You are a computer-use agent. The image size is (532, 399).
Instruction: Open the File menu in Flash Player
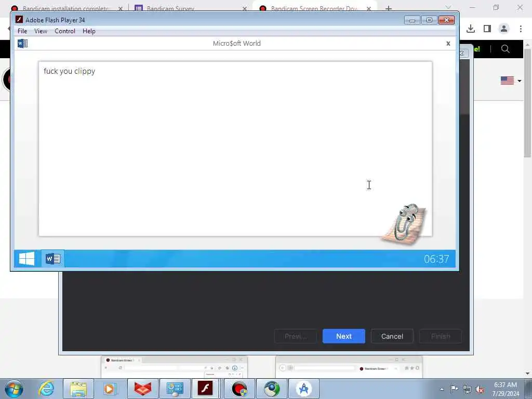[22, 31]
